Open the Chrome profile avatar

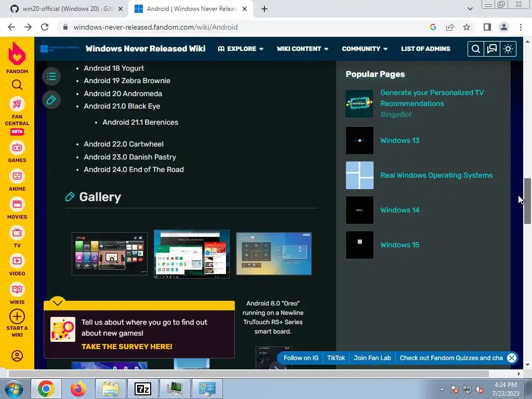(x=504, y=27)
